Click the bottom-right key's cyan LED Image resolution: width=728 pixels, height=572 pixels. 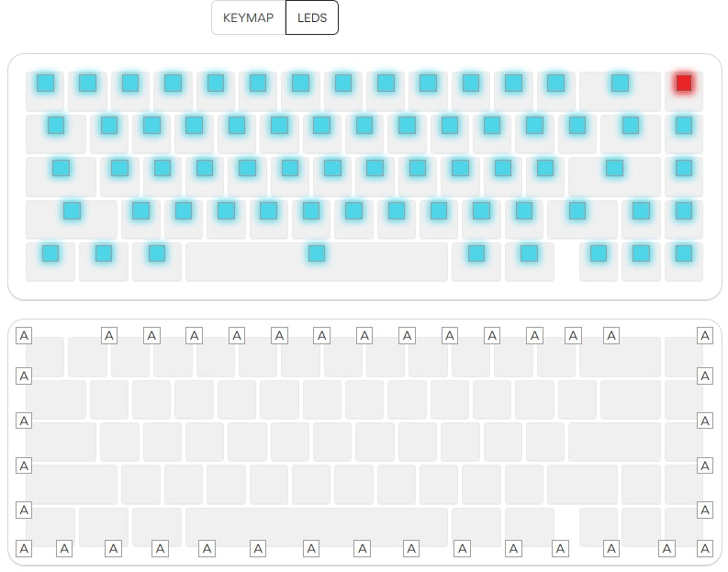[x=684, y=252]
